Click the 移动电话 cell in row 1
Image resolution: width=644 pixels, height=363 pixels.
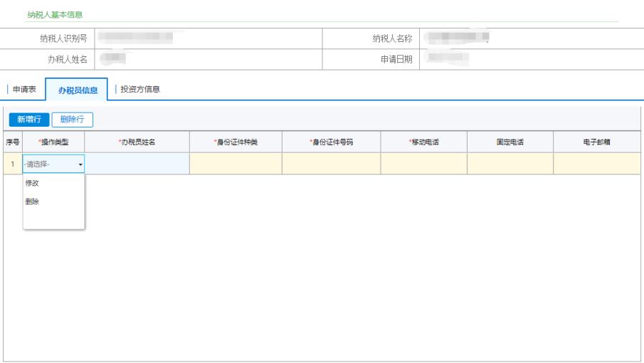[423, 164]
